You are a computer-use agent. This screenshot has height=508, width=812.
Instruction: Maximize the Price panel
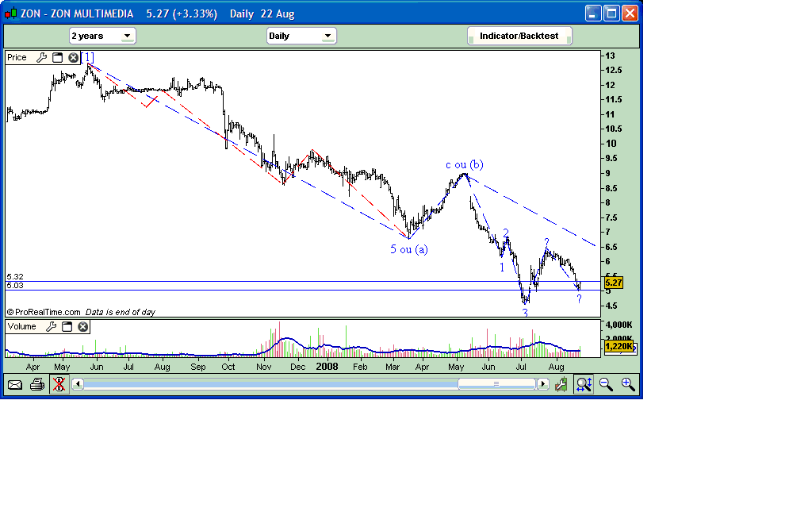click(x=57, y=57)
